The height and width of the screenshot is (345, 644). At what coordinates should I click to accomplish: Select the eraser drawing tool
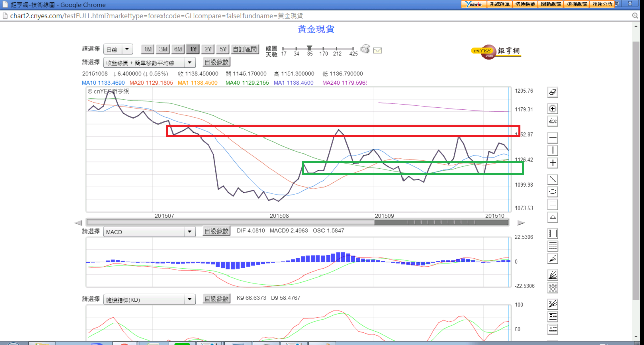tap(553, 92)
